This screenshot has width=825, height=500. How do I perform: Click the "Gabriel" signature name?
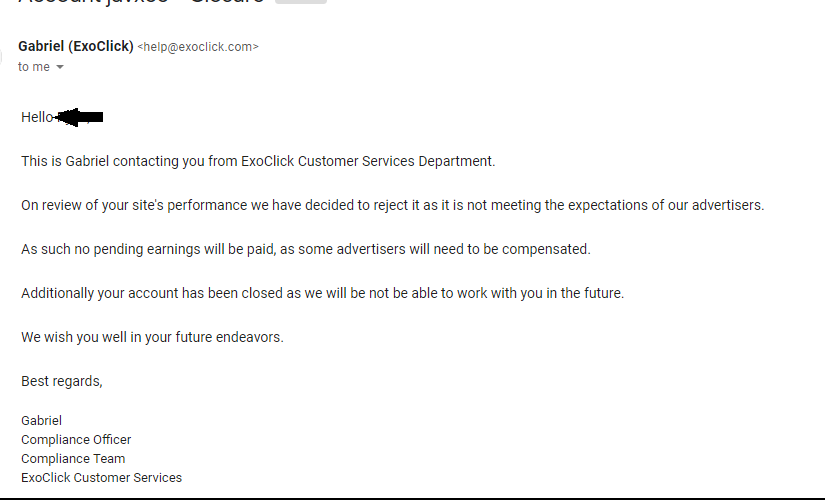click(x=41, y=421)
